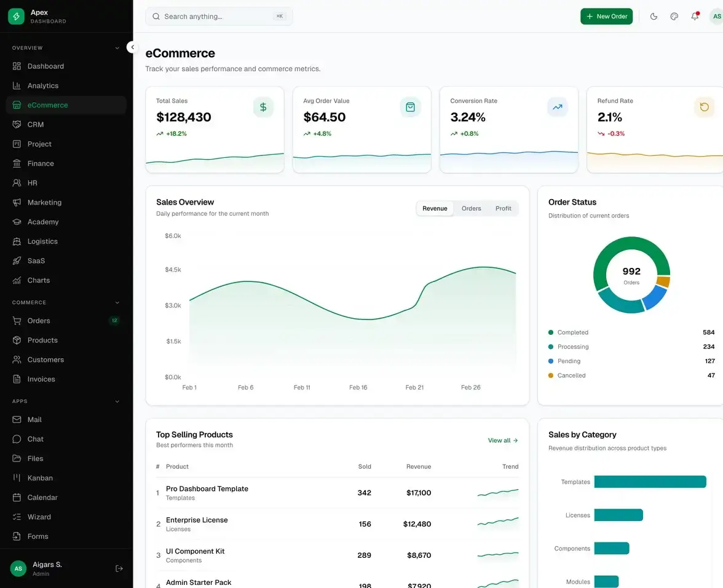Collapse the sidebar with the arrow button

[132, 47]
